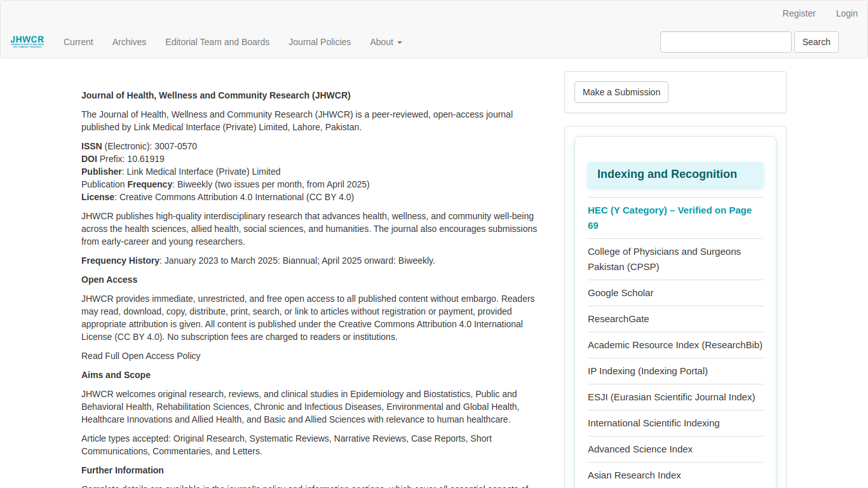Viewport: 868px width, 488px height.
Task: Open ESJI Eurasian Scientific Journal Index link
Action: pyautogui.click(x=671, y=397)
